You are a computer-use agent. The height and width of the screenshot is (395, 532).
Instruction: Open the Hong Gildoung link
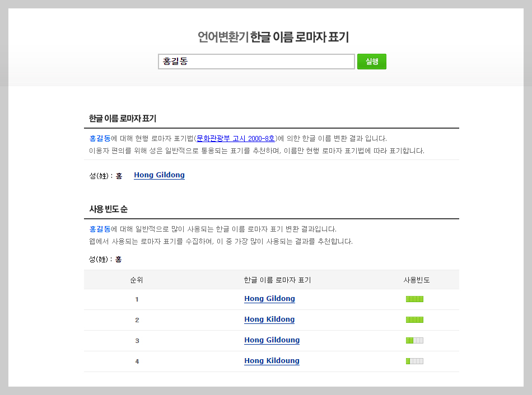272,340
